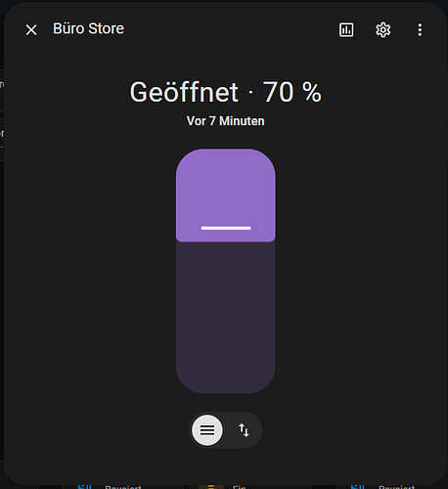Click the partially hidden "Ein" label
Viewport: 448px width, 489px height.
(x=239, y=487)
